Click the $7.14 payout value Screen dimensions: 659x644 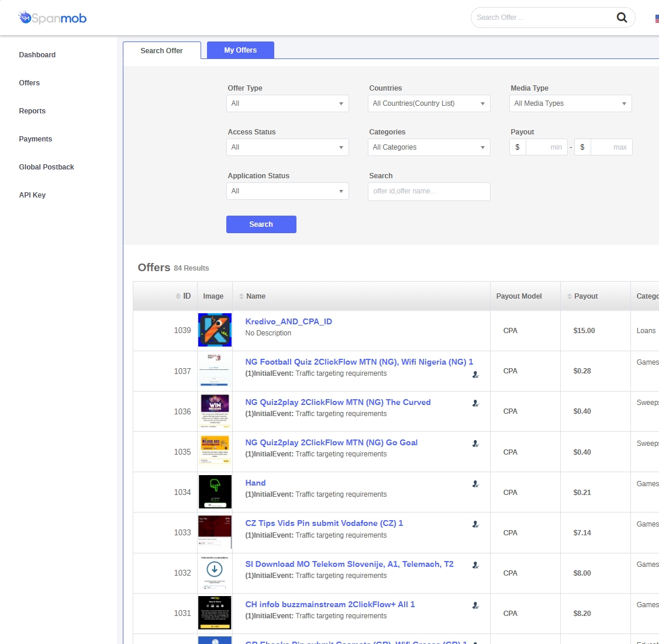[x=582, y=533]
